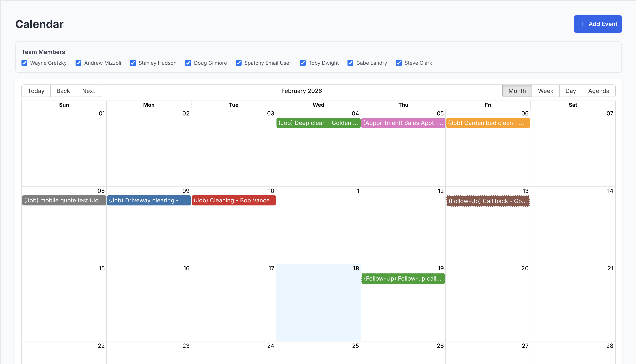Viewport: 636px width, 364px height.
Task: Select the mobile quote test job event
Action: click(x=64, y=201)
